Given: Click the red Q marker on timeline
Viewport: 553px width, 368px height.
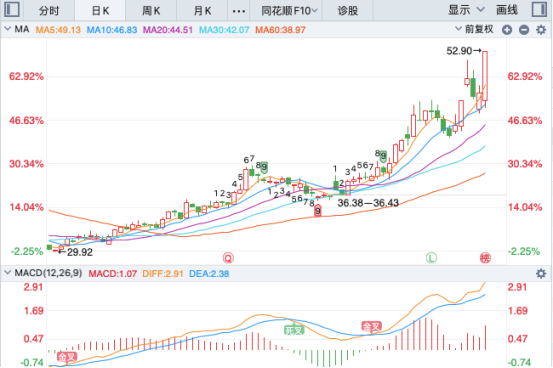Looking at the screenshot, I should pos(228,258).
